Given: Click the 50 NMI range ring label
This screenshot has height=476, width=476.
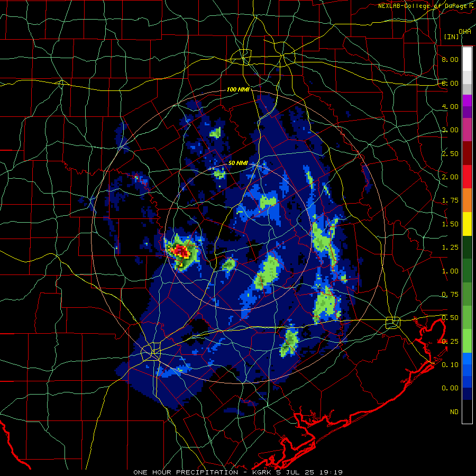Looking at the screenshot, I should click(238, 163).
